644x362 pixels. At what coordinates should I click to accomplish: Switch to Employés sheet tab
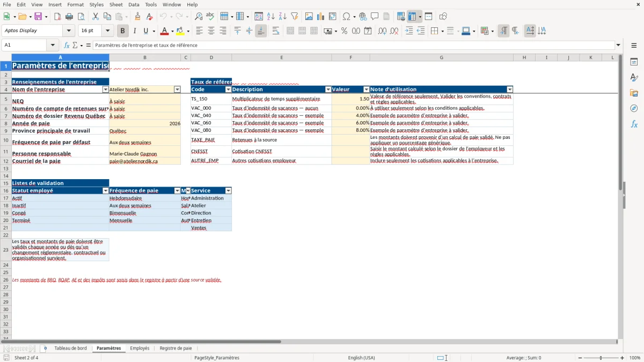(140, 348)
